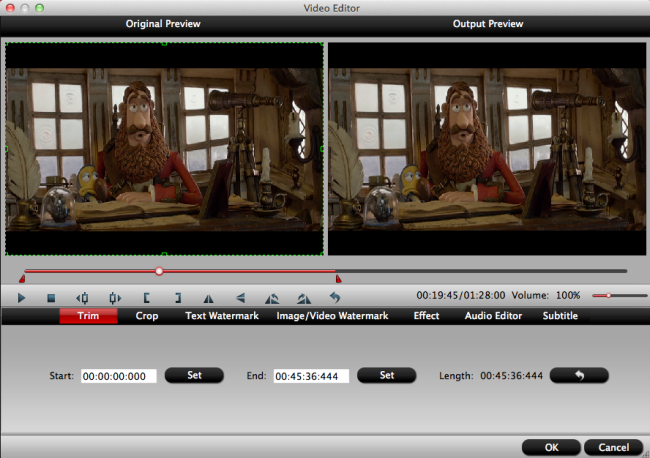Click the Volume 100% value text
Screen dimensions: 650x458
coord(568,295)
